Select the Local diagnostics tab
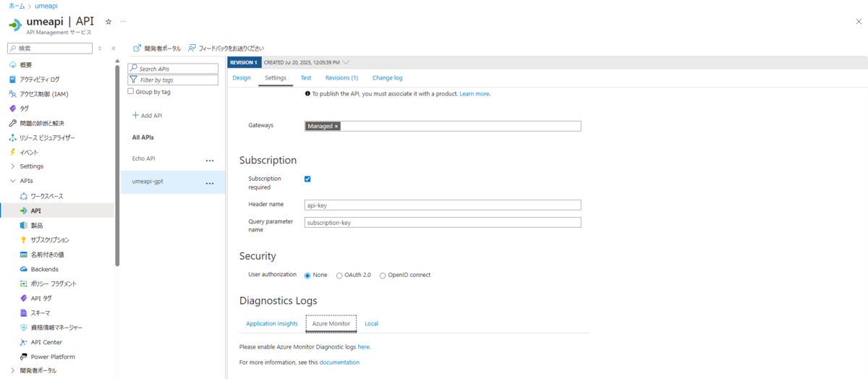This screenshot has width=868, height=379. [371, 323]
